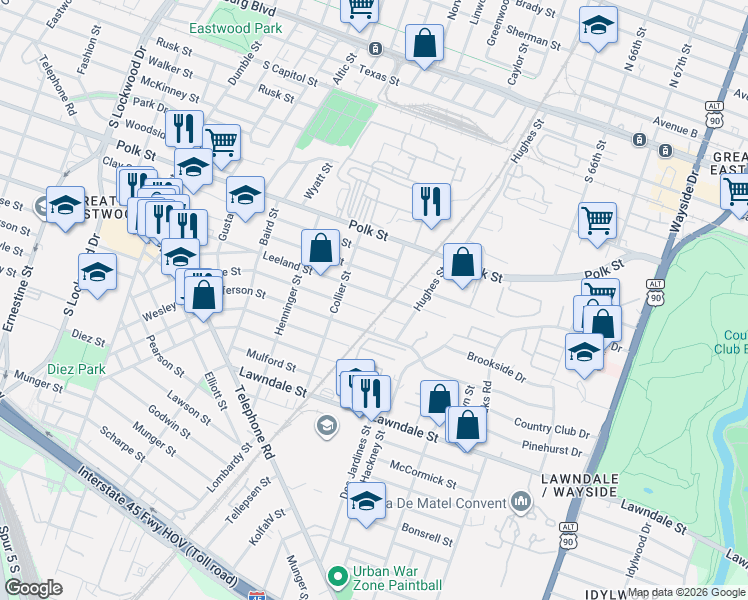Click the school marker near Bonsrell St
Image resolution: width=748 pixels, height=600 pixels.
[x=366, y=502]
